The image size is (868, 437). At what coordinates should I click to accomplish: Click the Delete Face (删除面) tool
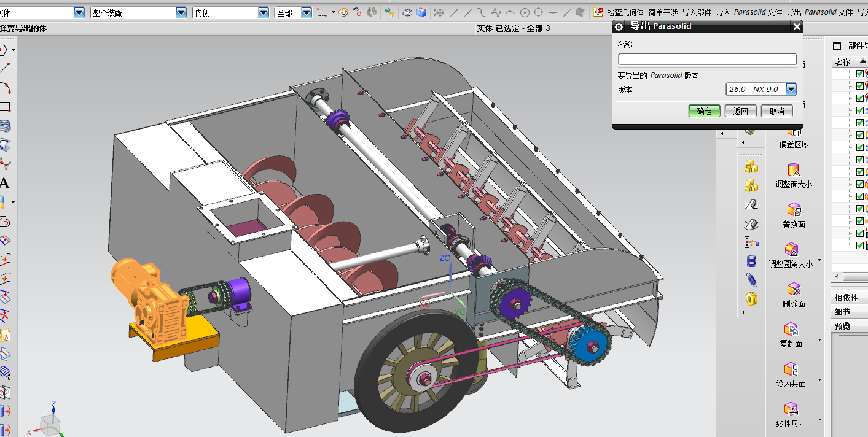tap(794, 290)
